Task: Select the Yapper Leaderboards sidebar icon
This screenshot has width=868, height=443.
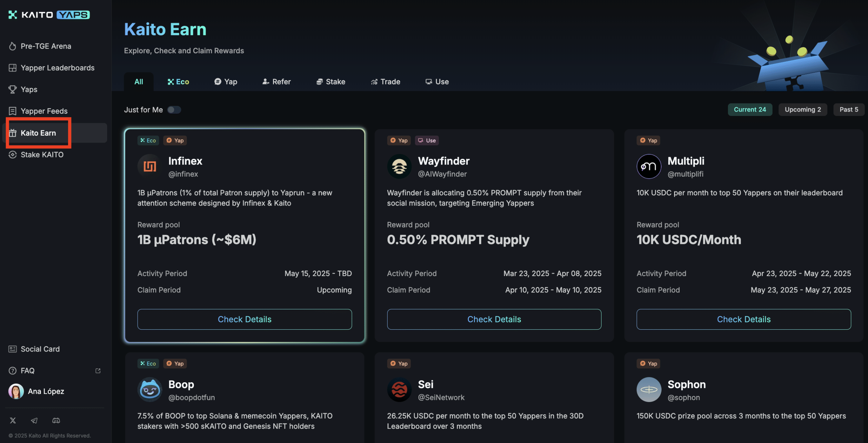Action: coord(12,68)
